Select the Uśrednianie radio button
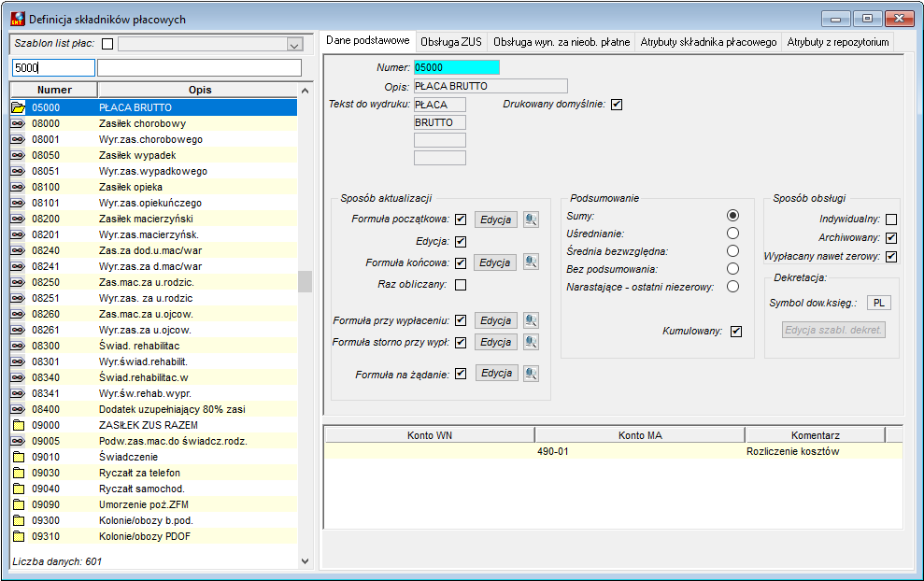 (x=732, y=234)
